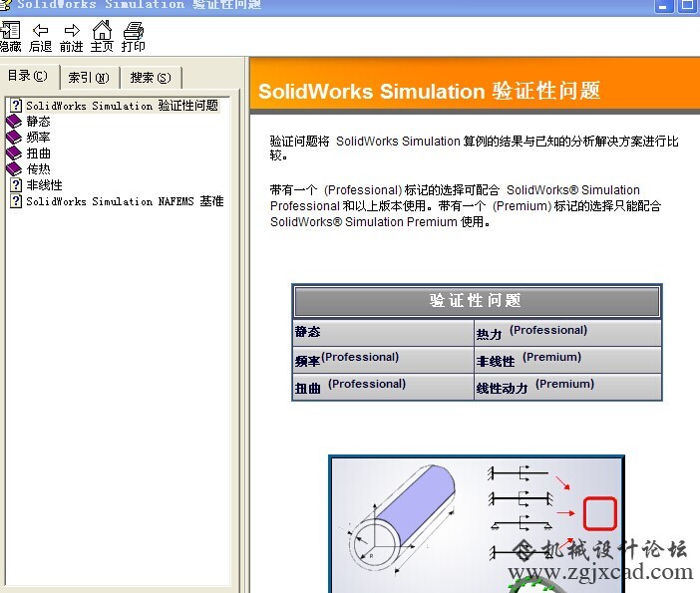Follow the 热力 link in the table
Image resolution: width=700 pixels, height=593 pixels.
click(x=489, y=334)
